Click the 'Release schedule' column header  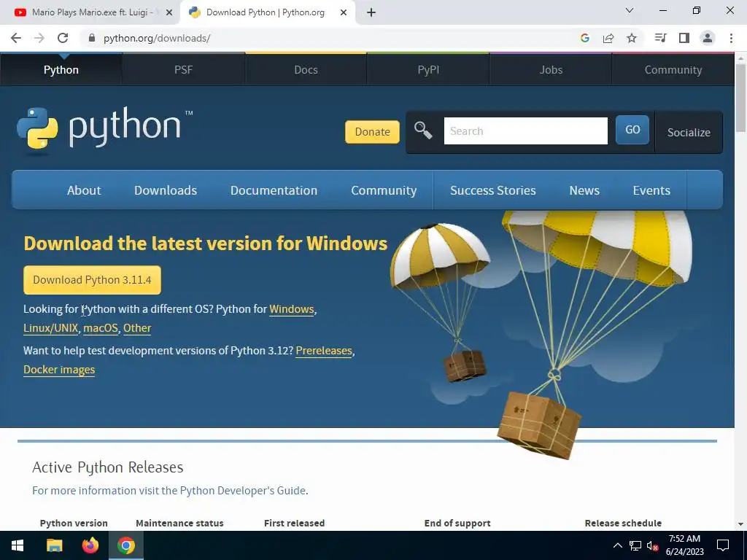tap(623, 523)
